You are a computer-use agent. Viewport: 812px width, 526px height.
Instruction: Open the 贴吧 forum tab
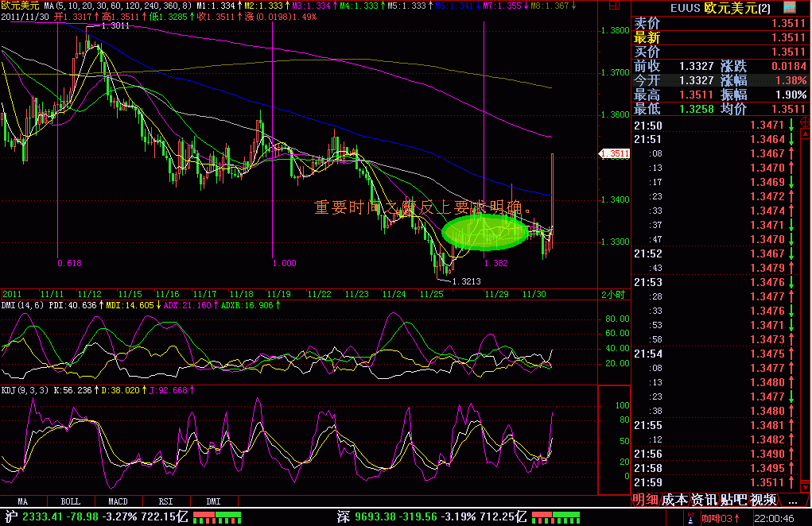point(734,500)
